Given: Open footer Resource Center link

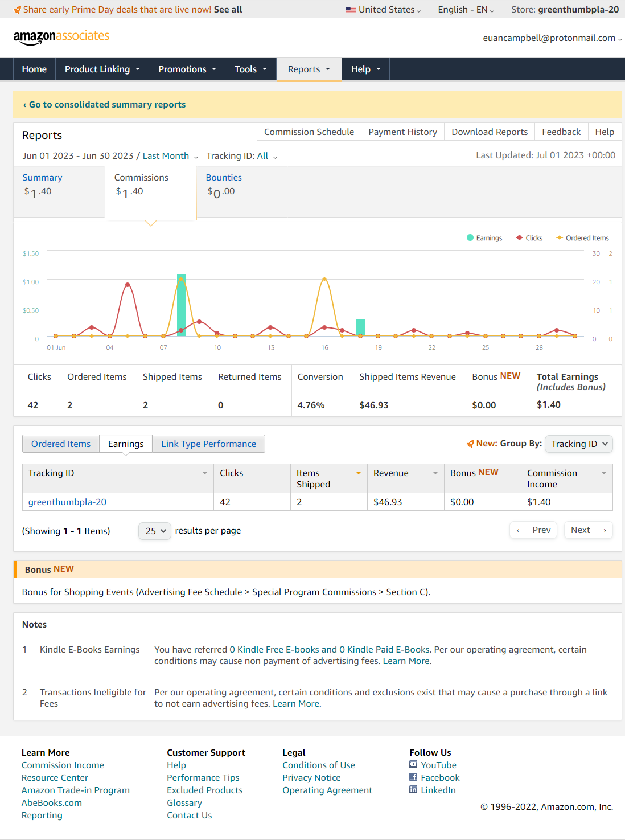Looking at the screenshot, I should pyautogui.click(x=55, y=777).
